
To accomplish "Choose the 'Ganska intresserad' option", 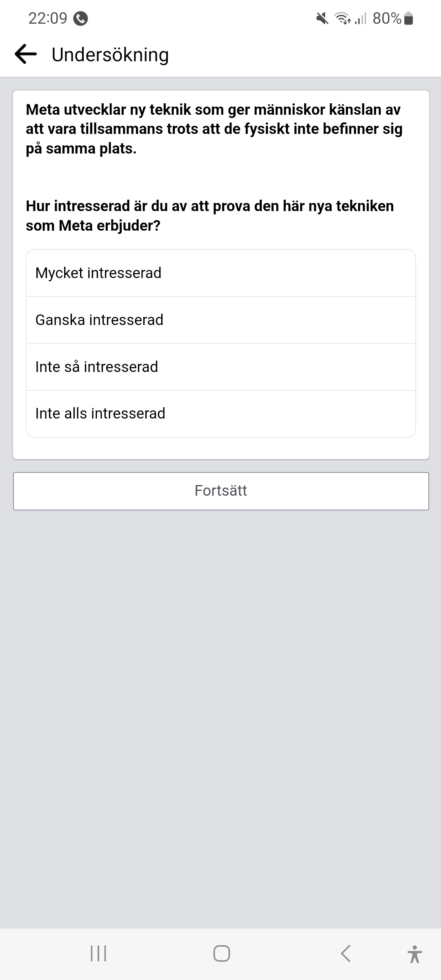I will pyautogui.click(x=220, y=320).
